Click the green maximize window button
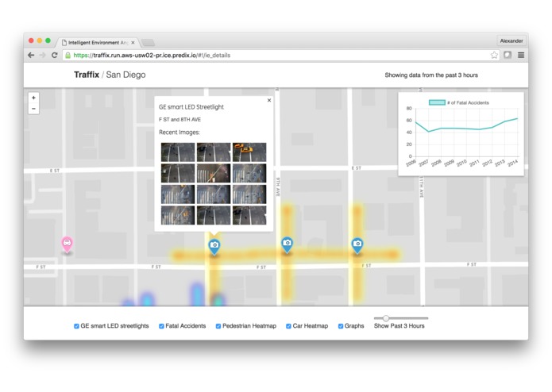 [x=48, y=40]
